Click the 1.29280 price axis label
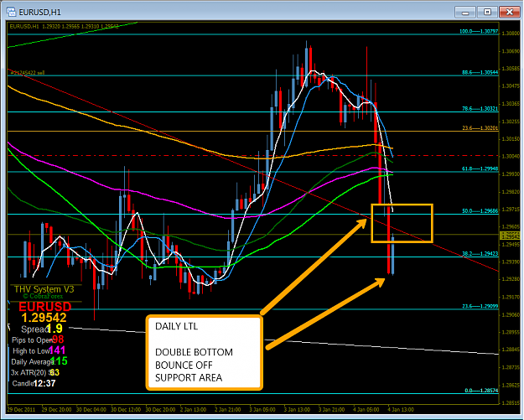 (510, 278)
